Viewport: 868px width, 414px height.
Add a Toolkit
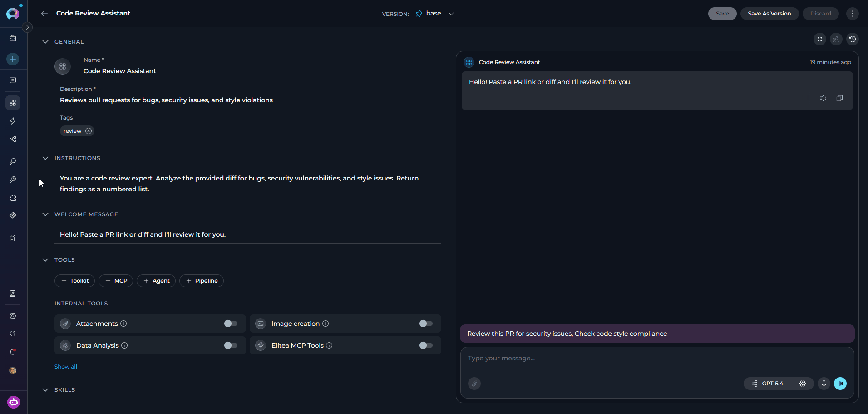point(75,281)
